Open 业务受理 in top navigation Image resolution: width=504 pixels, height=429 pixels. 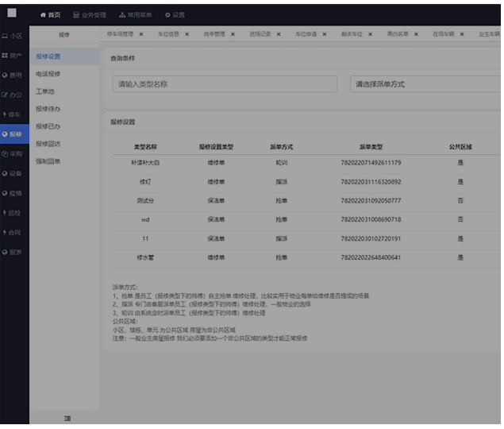[90, 15]
